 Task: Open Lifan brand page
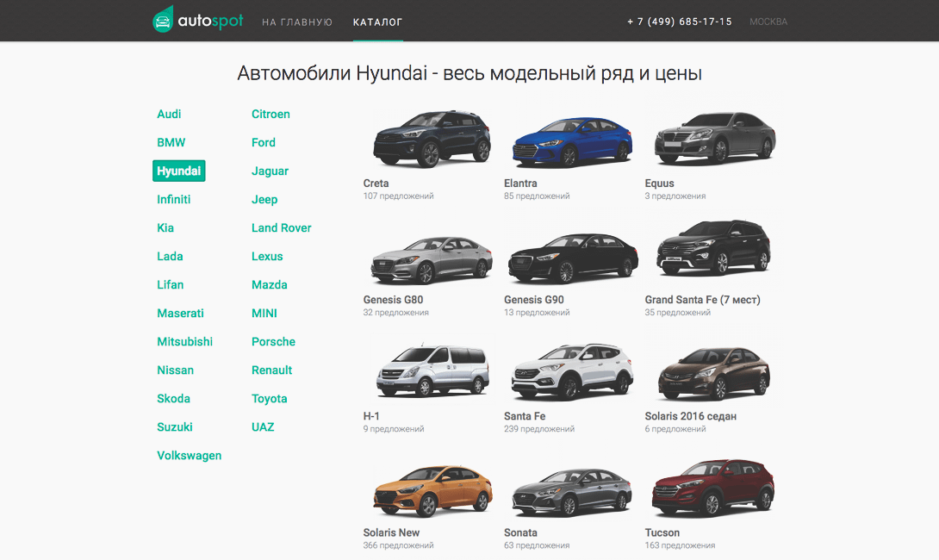click(170, 284)
